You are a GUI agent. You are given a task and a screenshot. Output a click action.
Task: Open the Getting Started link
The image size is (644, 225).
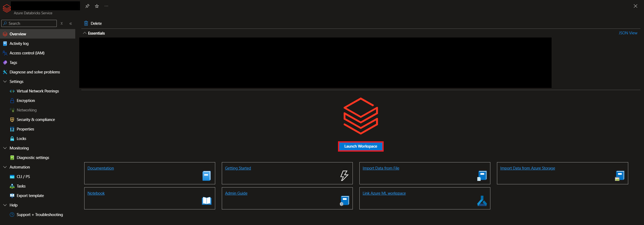pyautogui.click(x=238, y=168)
